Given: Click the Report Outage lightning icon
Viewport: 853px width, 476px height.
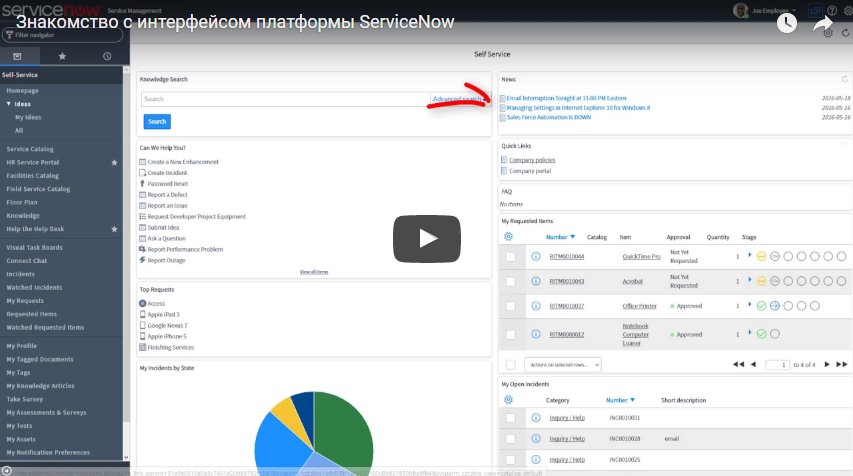Looking at the screenshot, I should [143, 260].
